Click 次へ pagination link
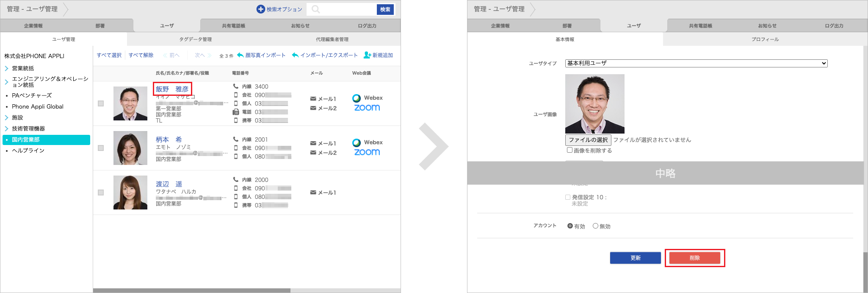Image resolution: width=868 pixels, height=293 pixels. (x=203, y=55)
